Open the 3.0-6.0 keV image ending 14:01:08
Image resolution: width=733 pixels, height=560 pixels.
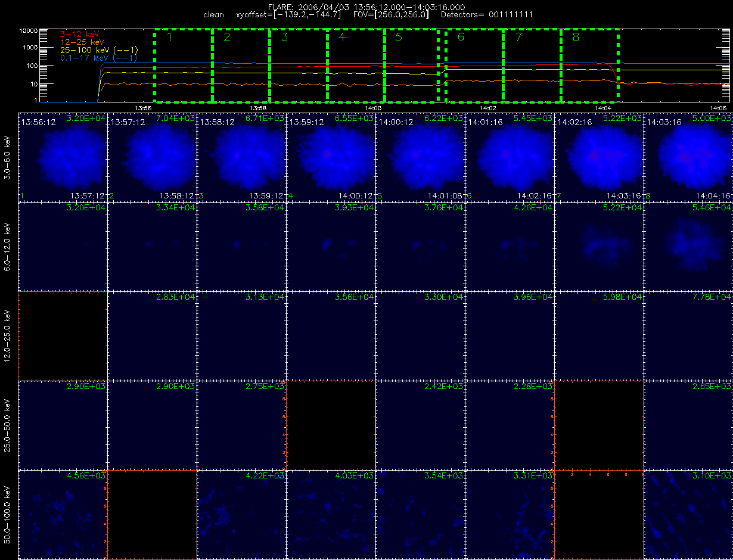coord(420,157)
